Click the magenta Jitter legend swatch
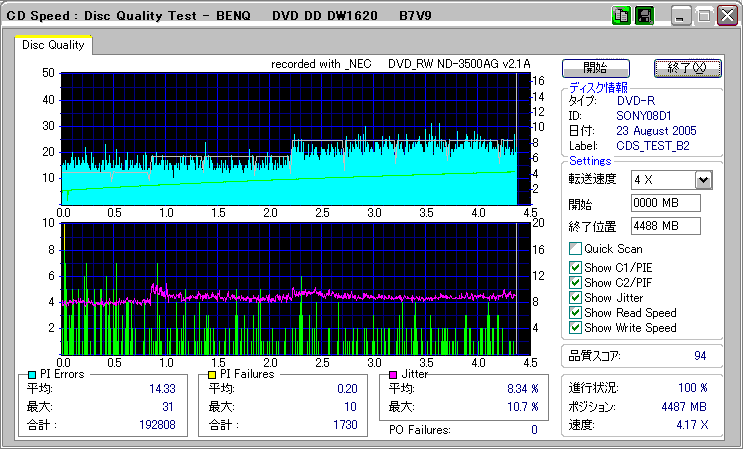 (x=394, y=374)
